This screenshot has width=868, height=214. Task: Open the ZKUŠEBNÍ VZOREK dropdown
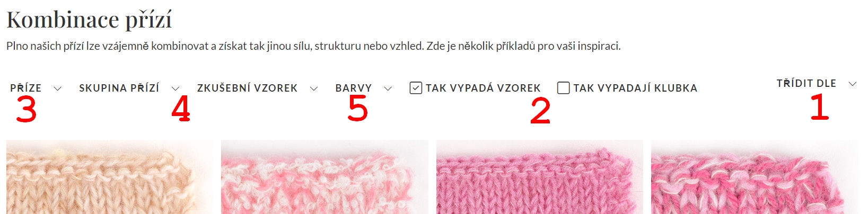coord(258,88)
